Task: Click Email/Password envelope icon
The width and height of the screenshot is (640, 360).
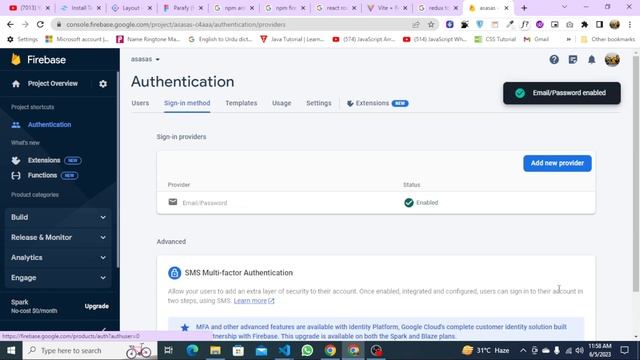Action: click(173, 202)
